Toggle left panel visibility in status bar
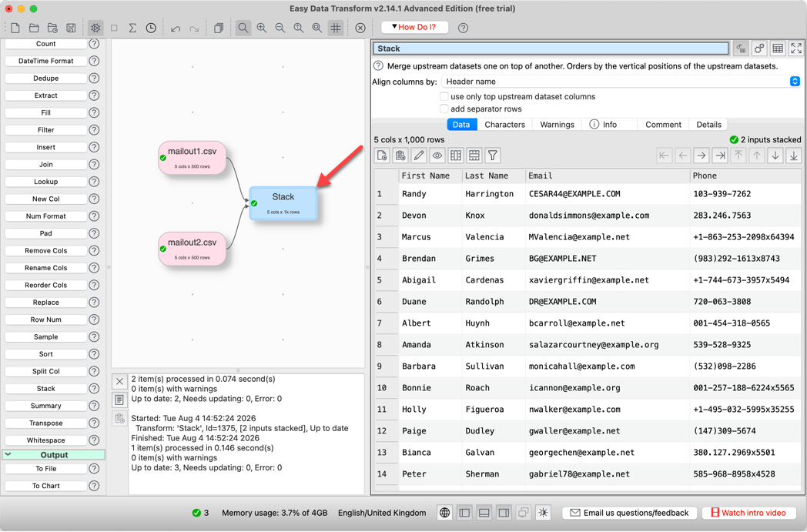The image size is (807, 532). 464,513
